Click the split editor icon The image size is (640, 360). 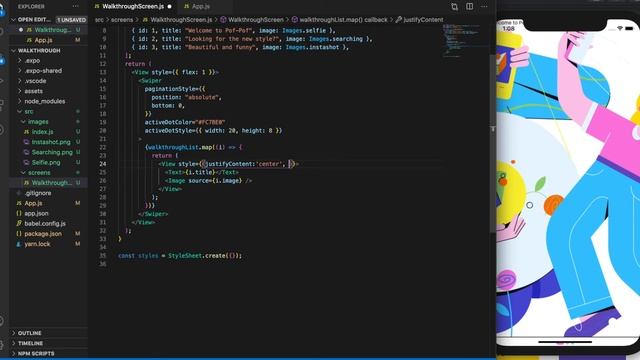(469, 7)
